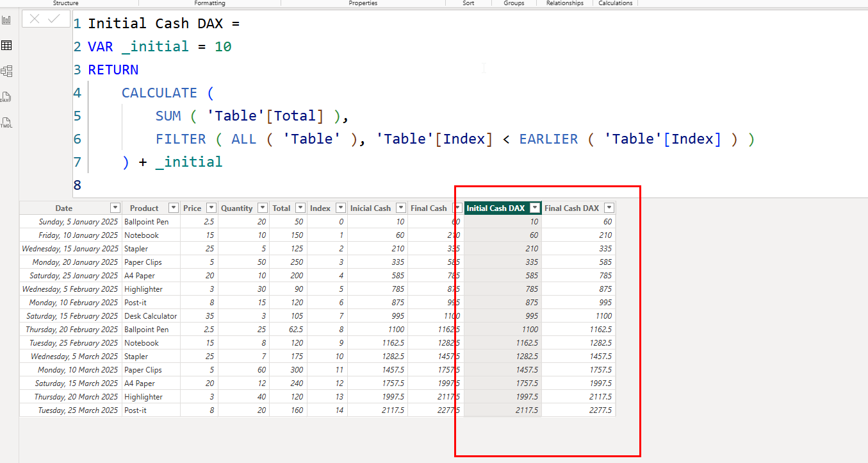Cancel formula edit with X icon
The width and height of the screenshot is (868, 463).
pyautogui.click(x=35, y=19)
